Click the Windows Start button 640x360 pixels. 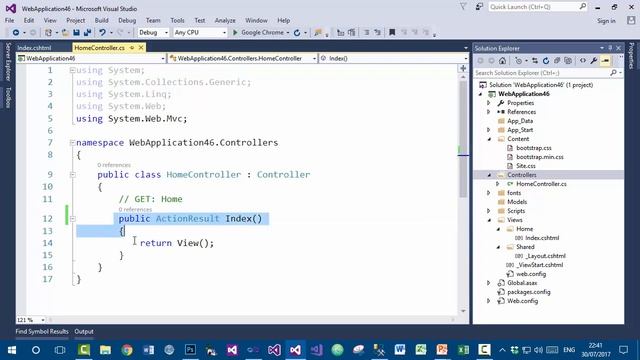(x=12, y=350)
